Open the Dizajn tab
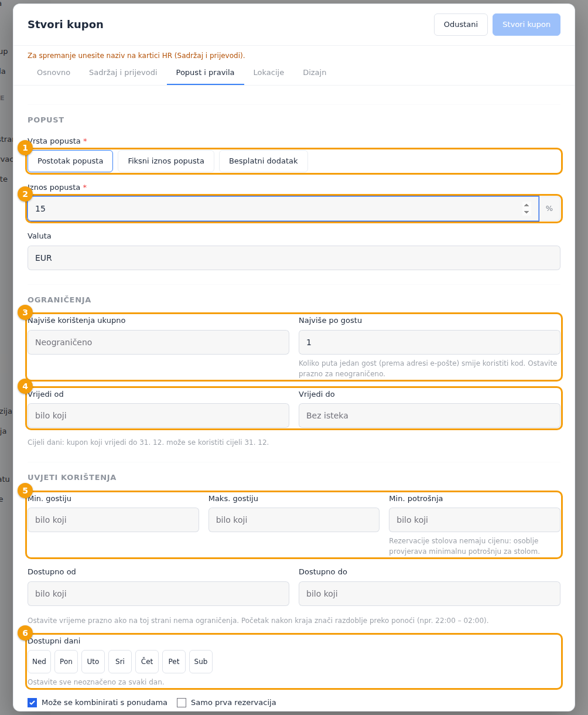Screen dimensions: 588x715 pyautogui.click(x=314, y=72)
